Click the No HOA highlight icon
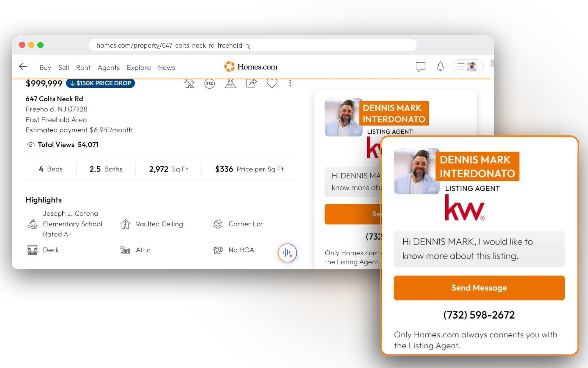 pos(218,250)
